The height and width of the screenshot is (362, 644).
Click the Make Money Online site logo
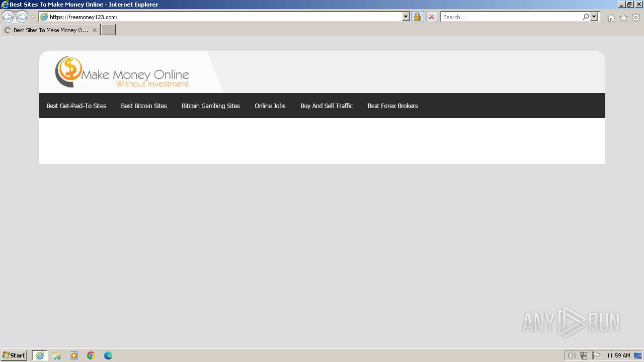[x=122, y=72]
